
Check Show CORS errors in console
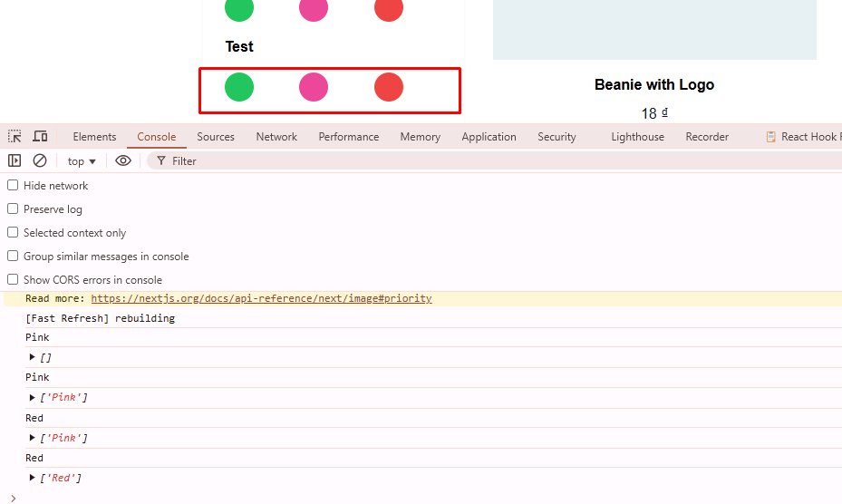click(x=13, y=279)
